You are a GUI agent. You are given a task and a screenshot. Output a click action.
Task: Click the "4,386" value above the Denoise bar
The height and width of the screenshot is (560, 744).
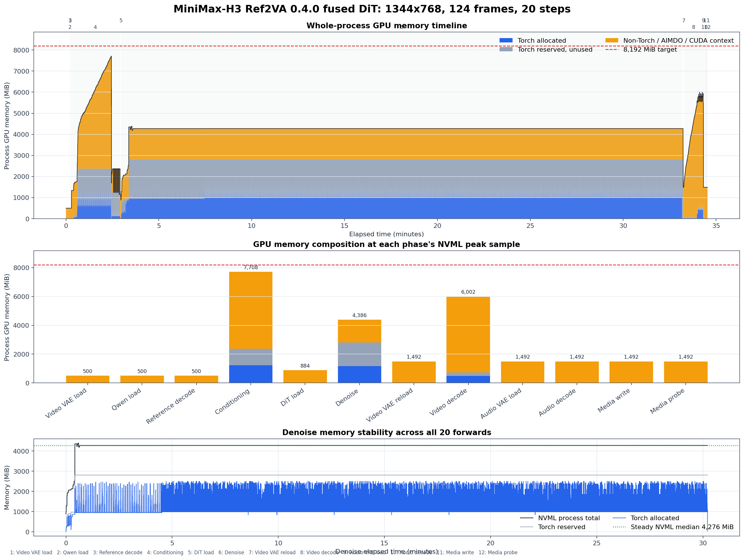(359, 315)
